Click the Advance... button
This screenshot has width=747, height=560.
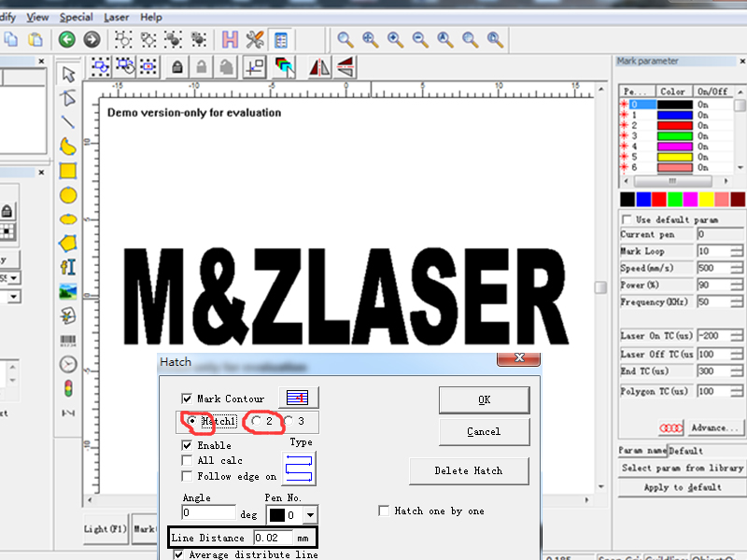[x=714, y=427]
